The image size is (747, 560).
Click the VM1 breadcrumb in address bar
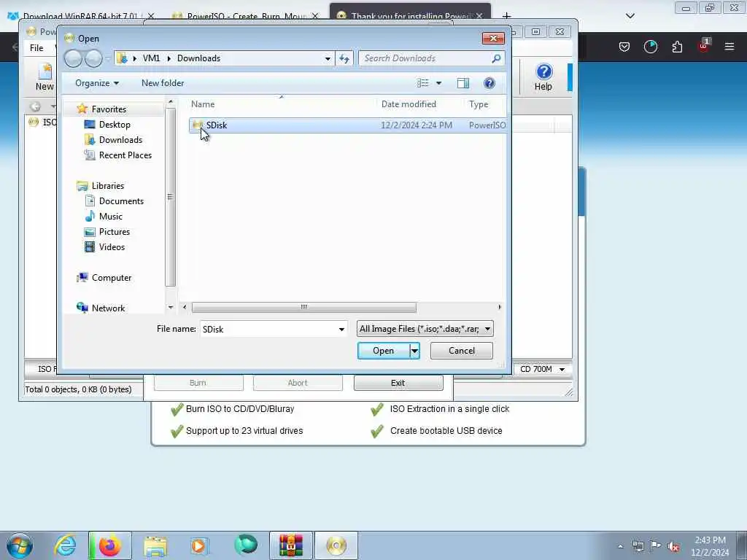[151, 58]
